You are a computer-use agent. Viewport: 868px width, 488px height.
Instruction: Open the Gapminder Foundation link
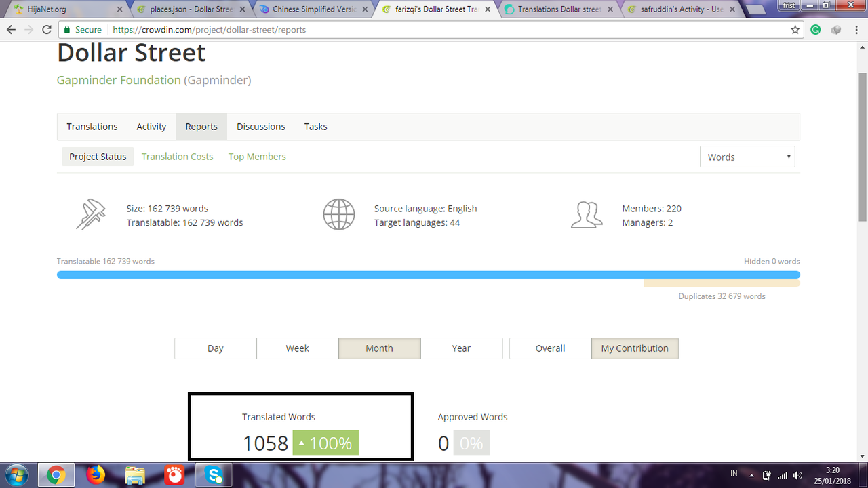(119, 80)
